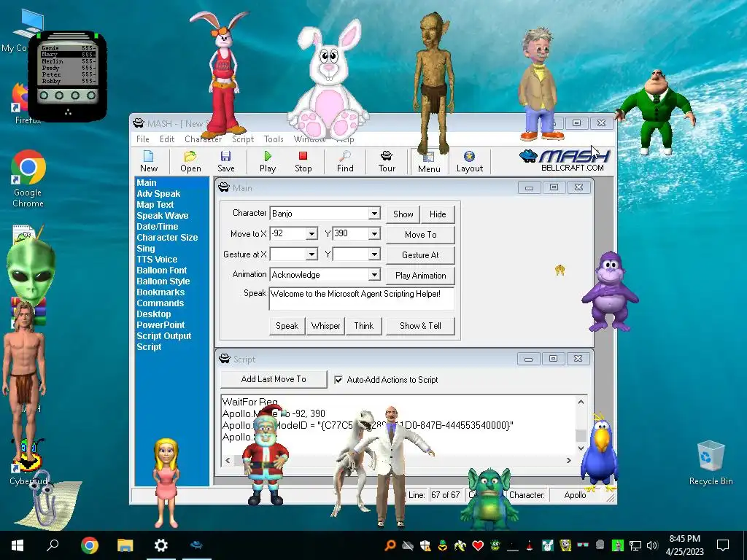Viewport: 747px width, 560px height.
Task: Click the Show & Tell button
Action: click(420, 326)
